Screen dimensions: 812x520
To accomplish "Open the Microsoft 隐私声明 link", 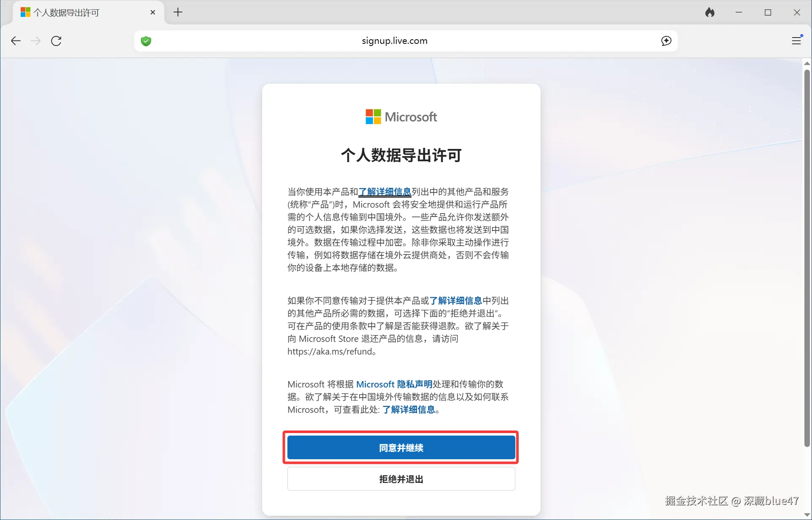I will click(x=394, y=385).
